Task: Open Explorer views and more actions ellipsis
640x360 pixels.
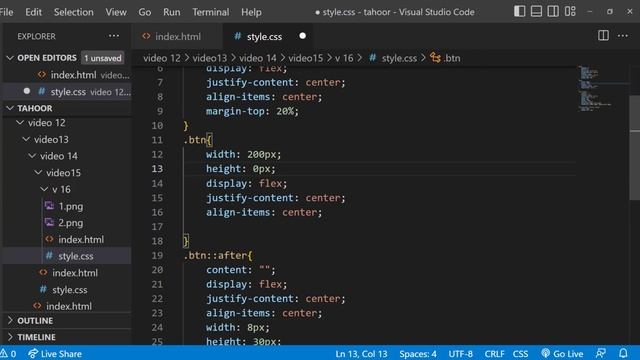Action: pyautogui.click(x=114, y=36)
